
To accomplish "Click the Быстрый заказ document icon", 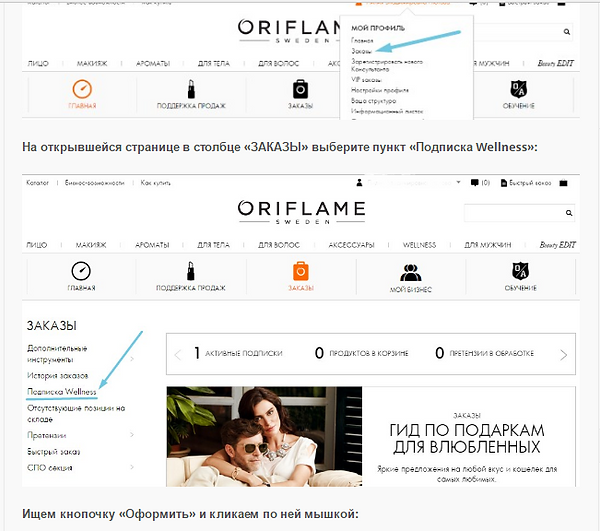I will (x=504, y=183).
